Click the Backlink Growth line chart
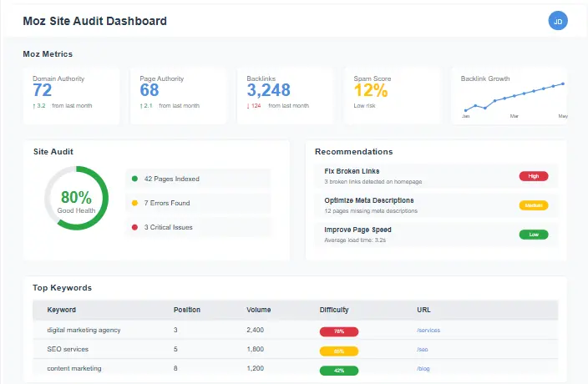 (x=514, y=99)
